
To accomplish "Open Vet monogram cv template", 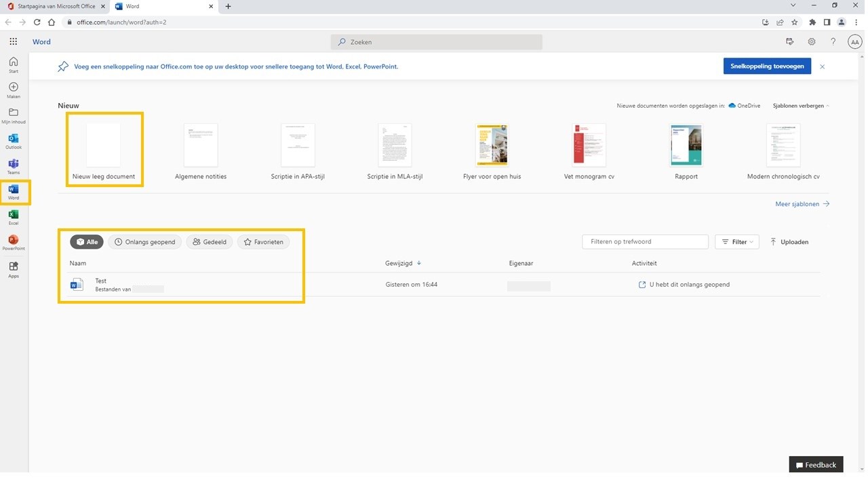I will [589, 152].
